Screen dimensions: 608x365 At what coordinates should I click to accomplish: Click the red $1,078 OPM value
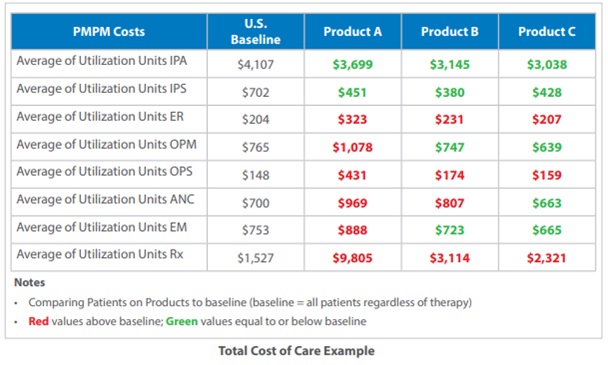[352, 147]
